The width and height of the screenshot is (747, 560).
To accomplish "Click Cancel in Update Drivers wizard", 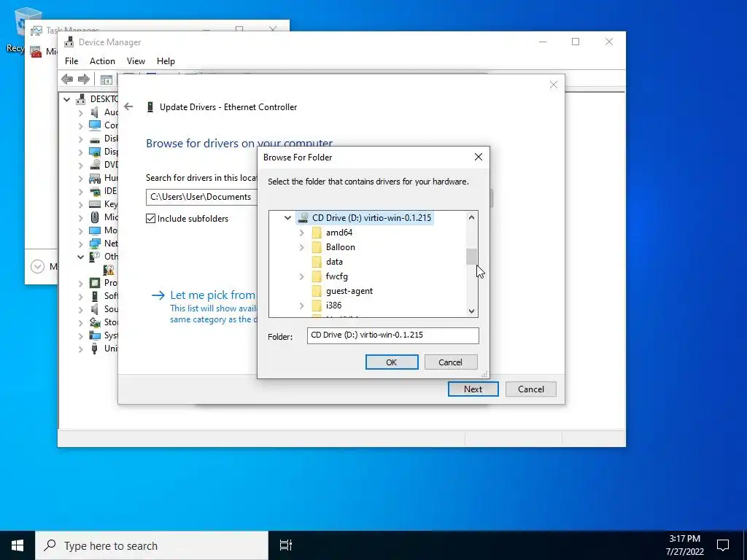I will pyautogui.click(x=531, y=389).
